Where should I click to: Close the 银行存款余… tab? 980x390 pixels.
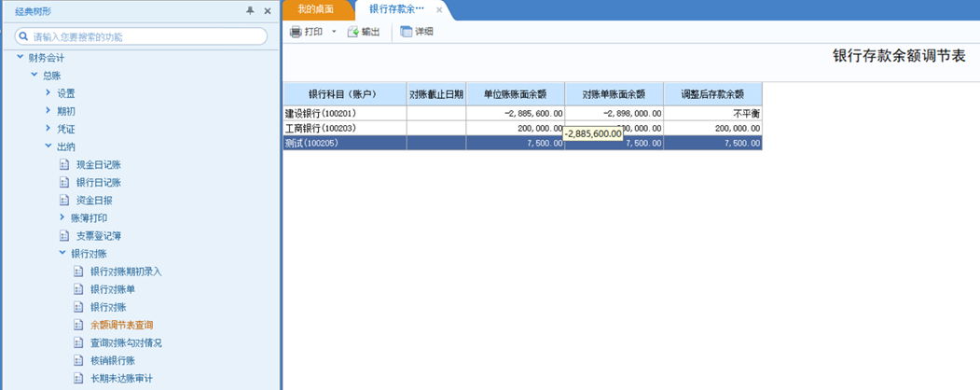439,10
